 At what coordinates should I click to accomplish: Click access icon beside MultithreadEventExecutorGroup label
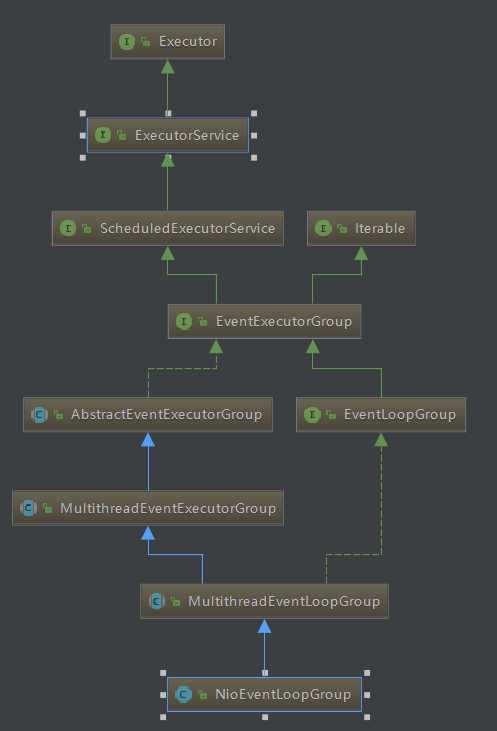[48, 508]
